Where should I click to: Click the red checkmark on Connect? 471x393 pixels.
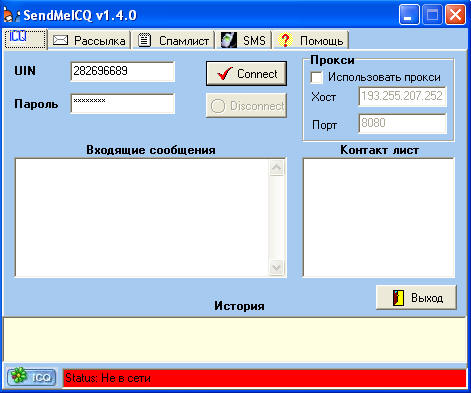tap(224, 73)
